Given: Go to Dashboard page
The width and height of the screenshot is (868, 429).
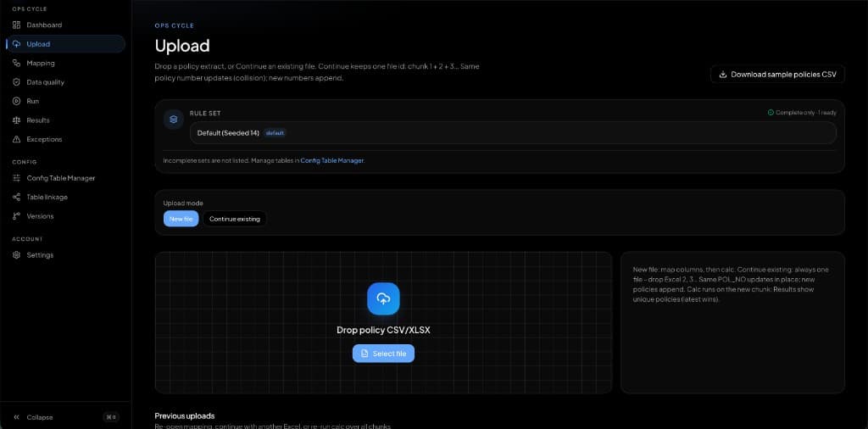Looking at the screenshot, I should 66,25.
